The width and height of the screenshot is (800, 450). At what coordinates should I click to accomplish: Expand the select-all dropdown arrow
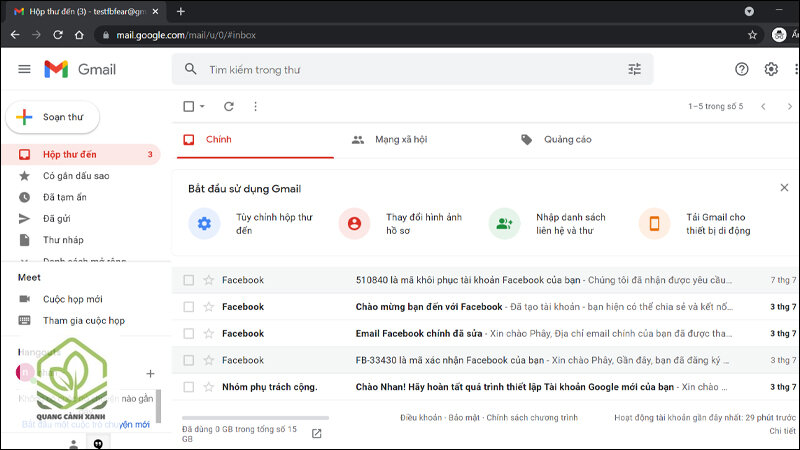pyautogui.click(x=202, y=106)
